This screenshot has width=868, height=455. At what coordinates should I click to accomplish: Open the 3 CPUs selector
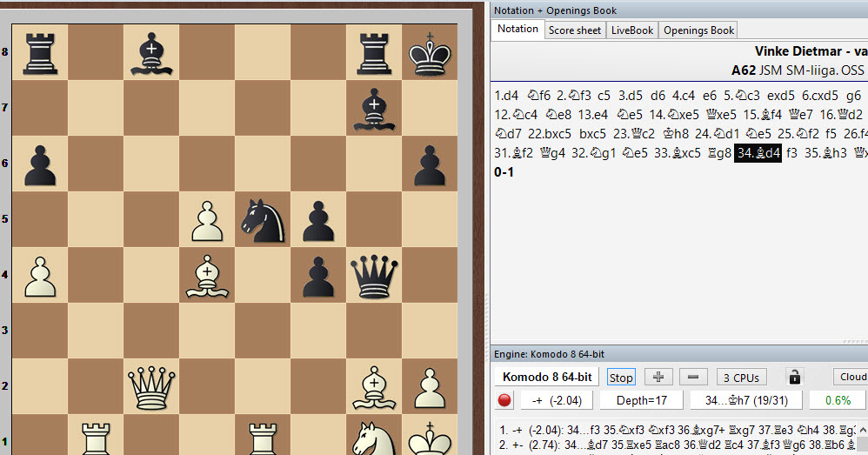742,377
